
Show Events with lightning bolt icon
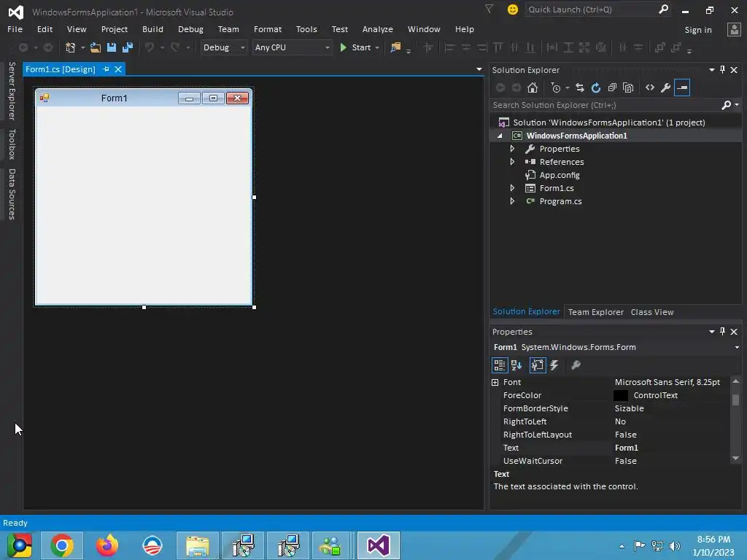554,365
